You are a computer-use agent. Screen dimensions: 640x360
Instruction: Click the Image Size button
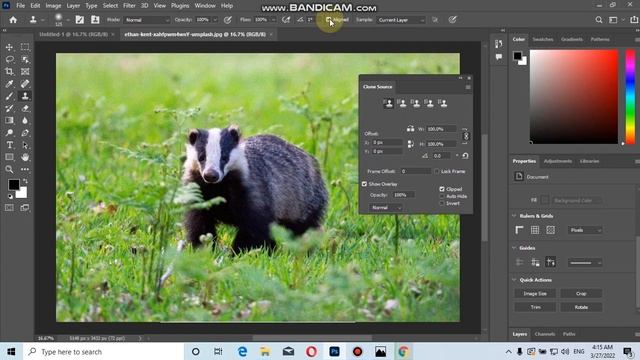tap(535, 293)
